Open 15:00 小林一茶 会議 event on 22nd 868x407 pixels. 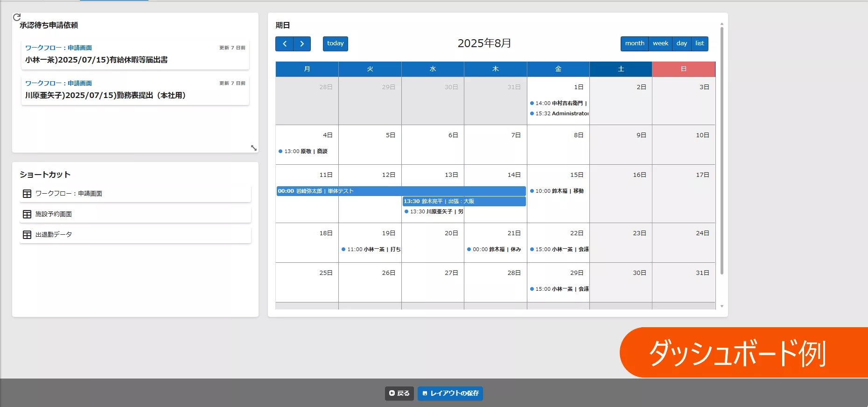coord(558,249)
